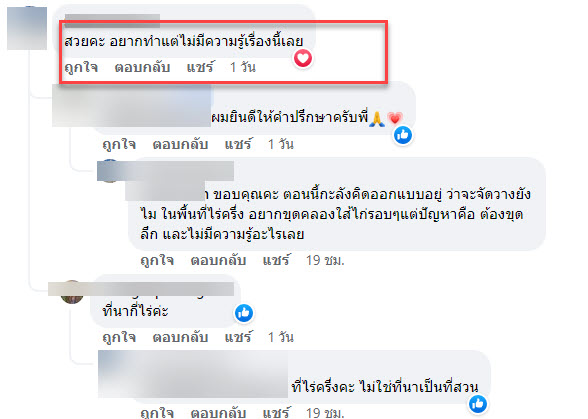Image resolution: width=588 pixels, height=419 pixels.
Task: Like the long ขอบคุณคะ ตอนนี้กำลังคิดออกแบบ reply
Action: (157, 260)
